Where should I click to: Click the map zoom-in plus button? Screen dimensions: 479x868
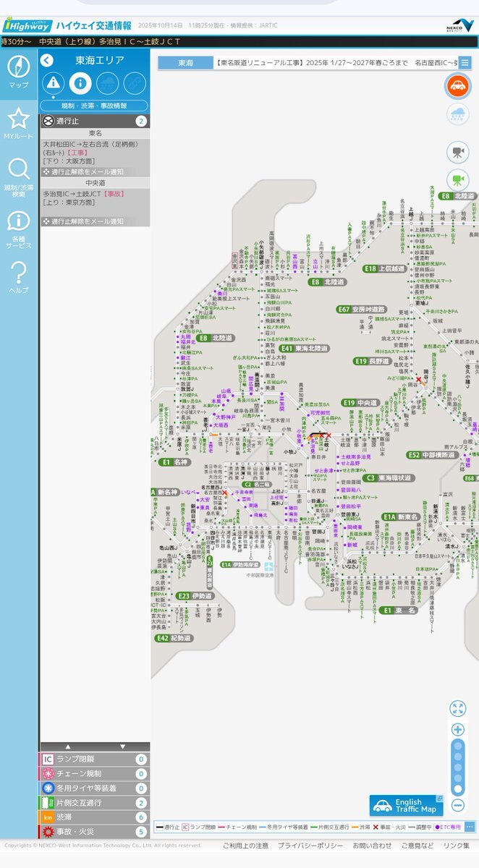pyautogui.click(x=457, y=729)
